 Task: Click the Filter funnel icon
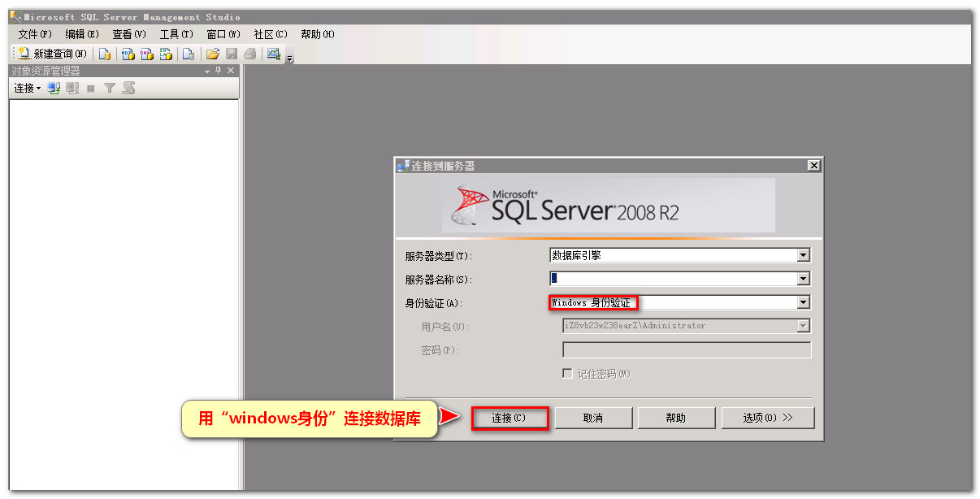click(x=109, y=88)
